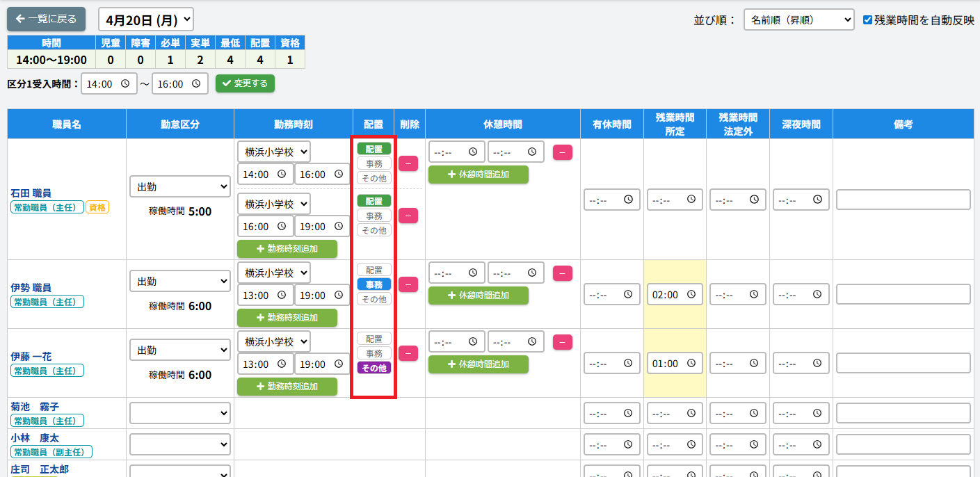Toggle the 残業時間を自動反映 checkbox

[867, 19]
